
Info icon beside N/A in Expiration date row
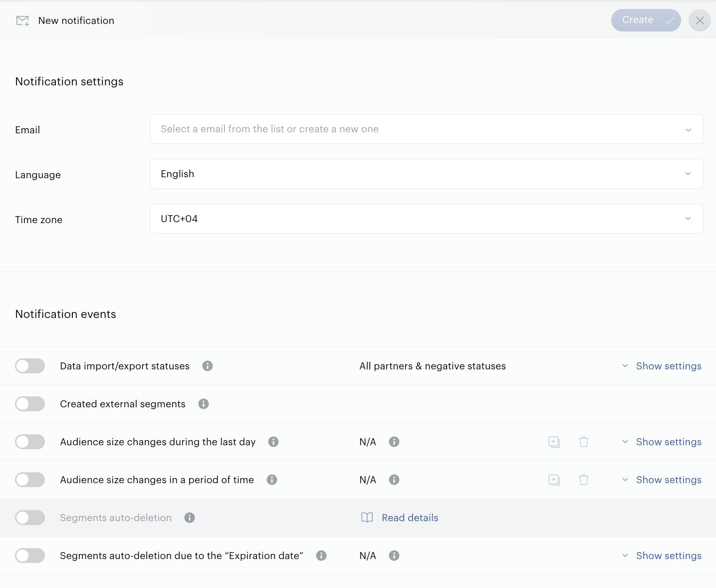pyautogui.click(x=394, y=556)
